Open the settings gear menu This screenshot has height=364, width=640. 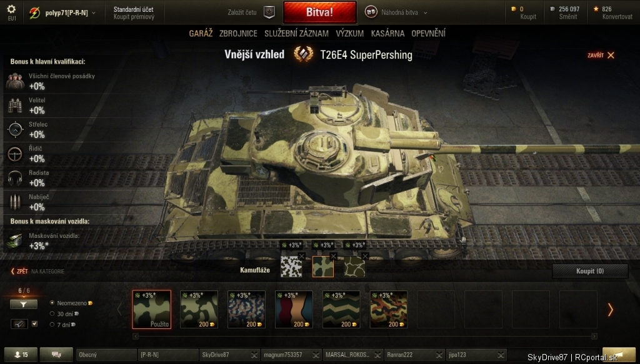tap(11, 9)
